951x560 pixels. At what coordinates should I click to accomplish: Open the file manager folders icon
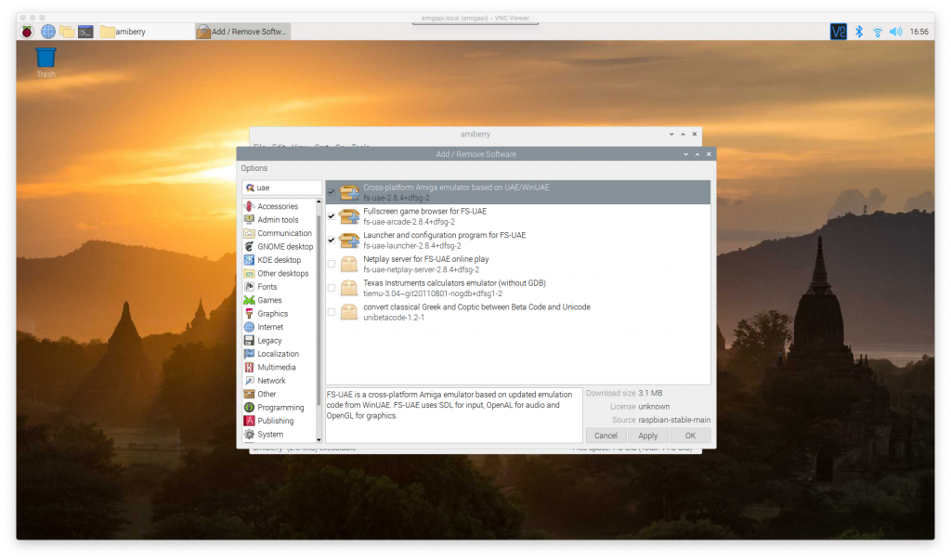coord(67,32)
